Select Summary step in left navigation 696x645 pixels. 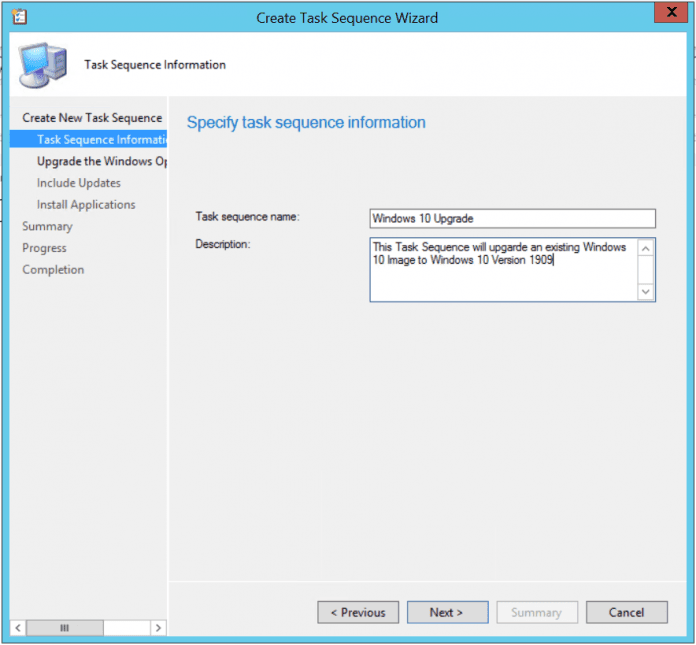tap(47, 226)
